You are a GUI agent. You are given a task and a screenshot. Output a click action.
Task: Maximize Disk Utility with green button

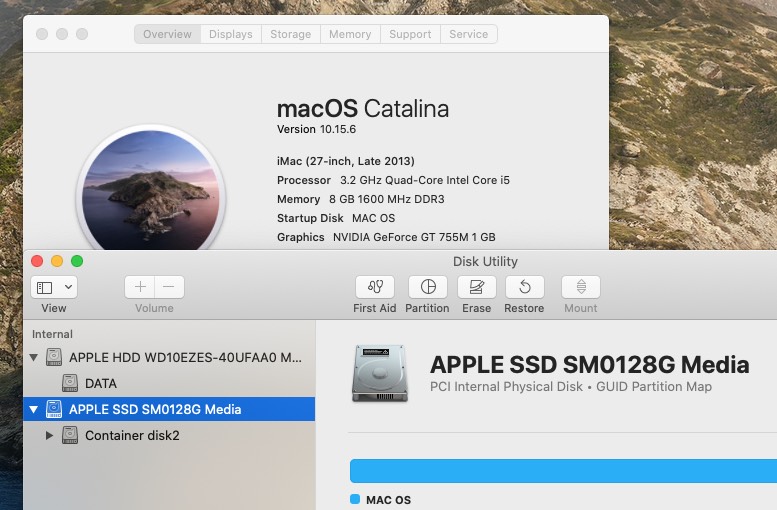pyautogui.click(x=77, y=261)
